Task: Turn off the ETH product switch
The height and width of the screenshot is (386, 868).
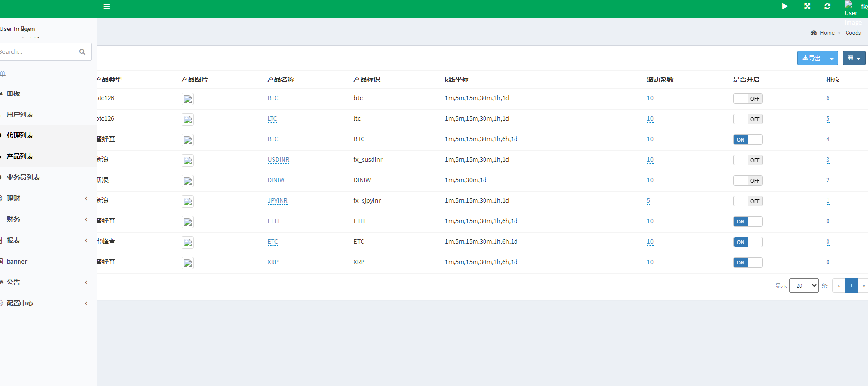Action: (747, 222)
